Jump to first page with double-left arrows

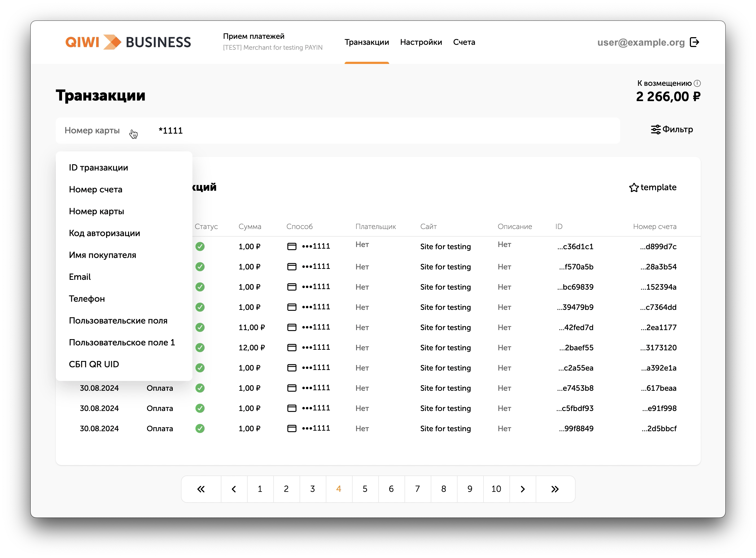tap(201, 489)
